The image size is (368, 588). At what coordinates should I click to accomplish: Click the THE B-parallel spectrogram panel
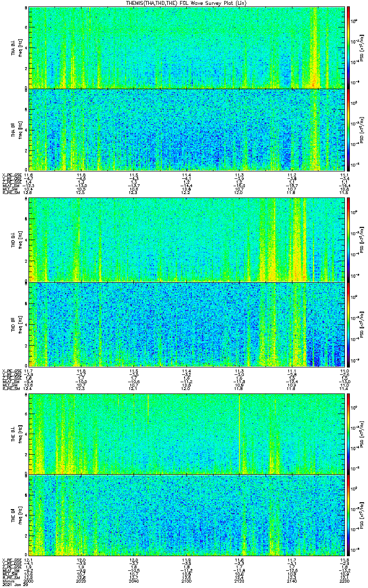pos(187,515)
